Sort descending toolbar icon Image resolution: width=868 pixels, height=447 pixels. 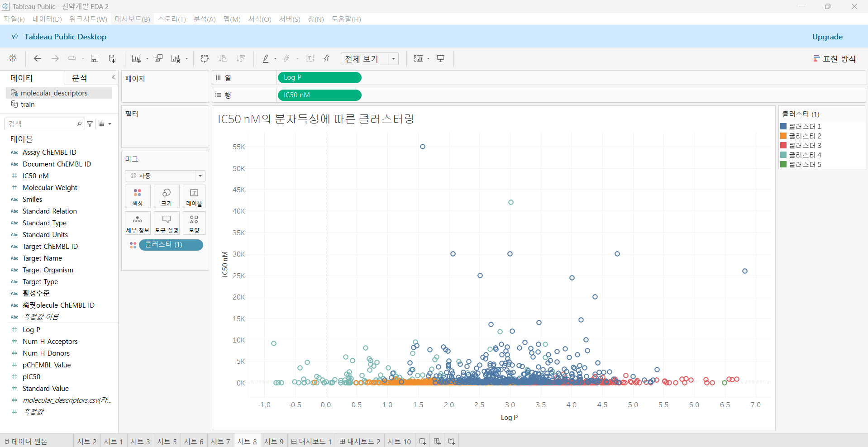[x=241, y=58]
